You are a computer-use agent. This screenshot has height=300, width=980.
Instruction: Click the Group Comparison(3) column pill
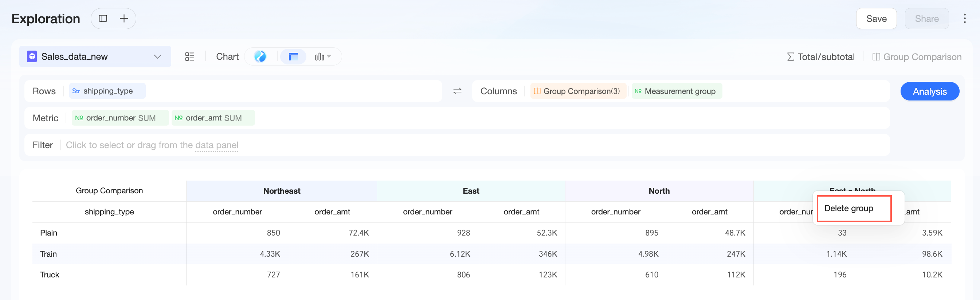click(x=578, y=91)
